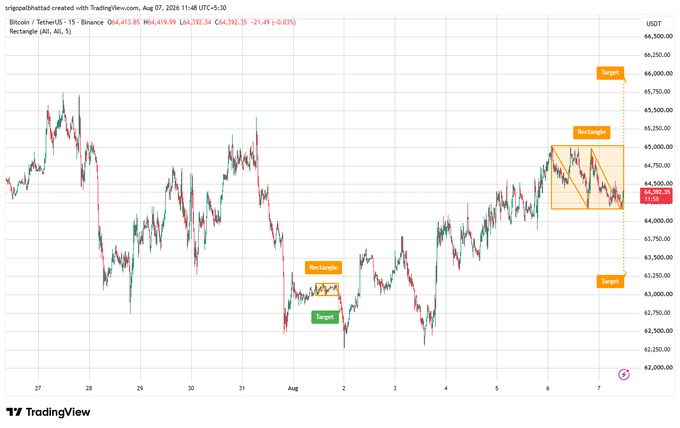Click the date label 3 on time axis

(x=395, y=388)
